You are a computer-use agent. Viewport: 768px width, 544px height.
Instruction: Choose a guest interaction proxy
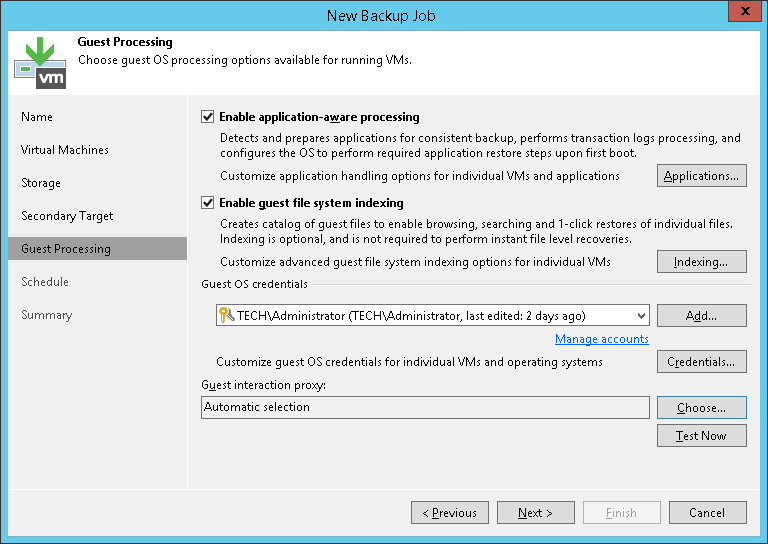tap(701, 408)
